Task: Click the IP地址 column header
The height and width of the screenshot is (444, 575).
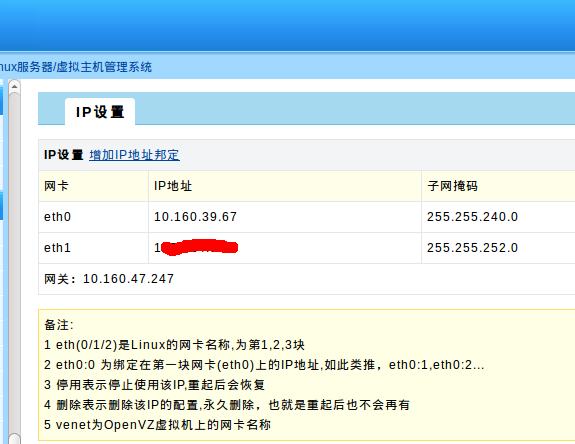Action: click(x=285, y=186)
